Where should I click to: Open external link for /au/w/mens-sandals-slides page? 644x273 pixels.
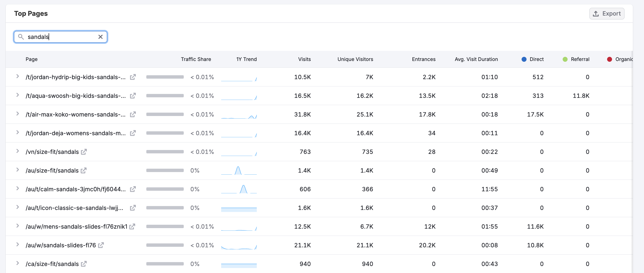[x=132, y=227]
